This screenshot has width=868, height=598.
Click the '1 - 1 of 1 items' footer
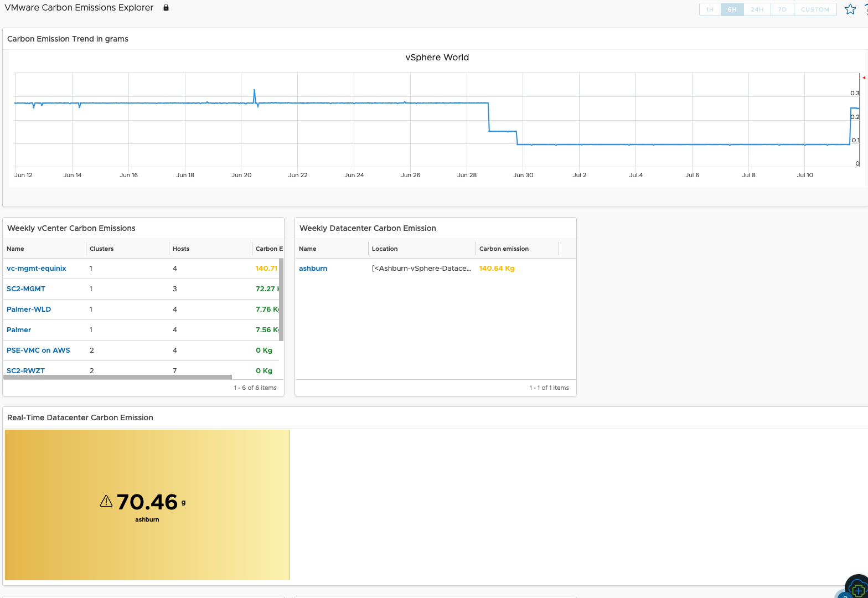549,388
